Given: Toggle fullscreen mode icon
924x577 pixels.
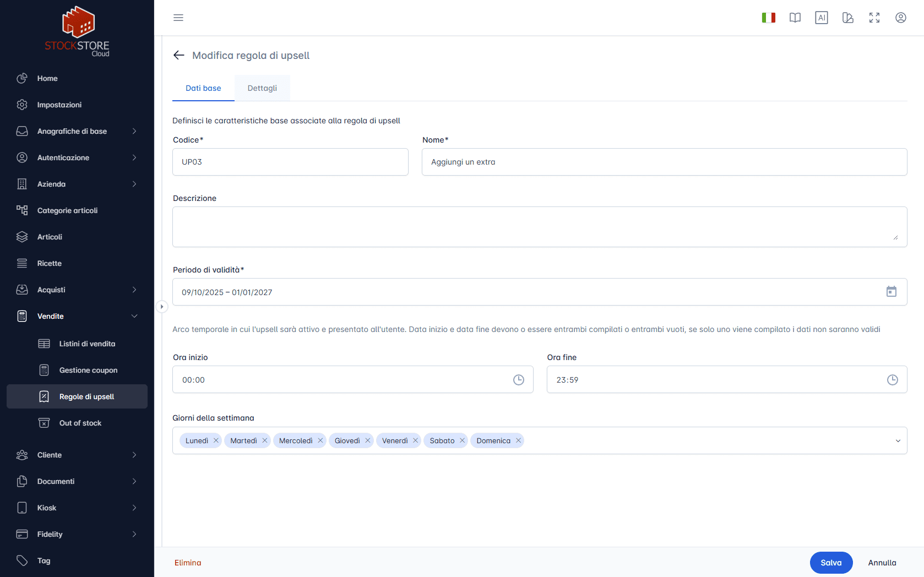Looking at the screenshot, I should point(874,18).
